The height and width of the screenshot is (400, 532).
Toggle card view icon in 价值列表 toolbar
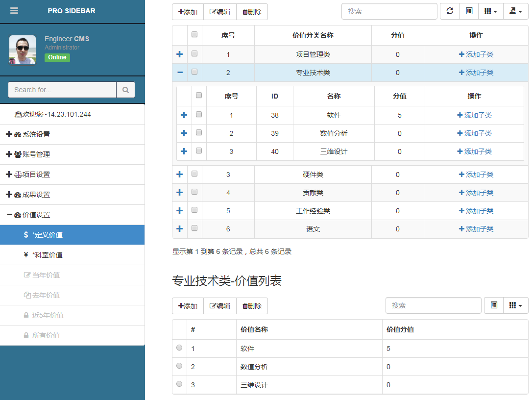pyautogui.click(x=494, y=305)
